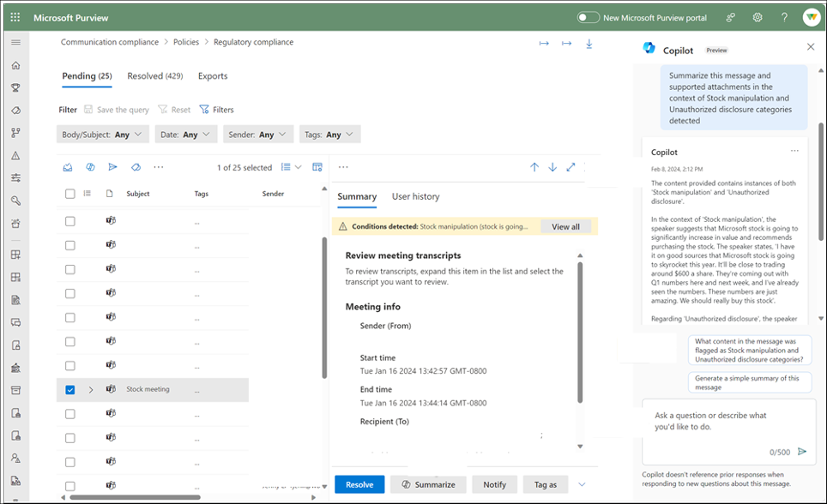Uncheck the Stock meeting row checkbox
The image size is (827, 504).
[x=70, y=389]
